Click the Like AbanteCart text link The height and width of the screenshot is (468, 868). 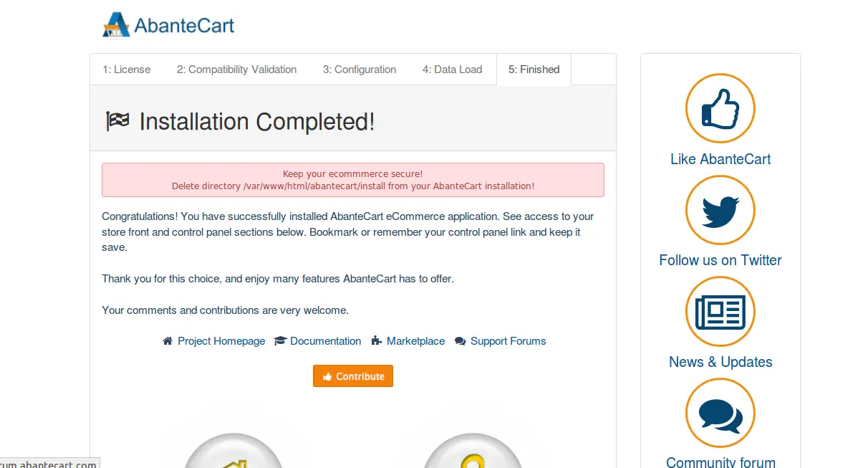tap(720, 159)
